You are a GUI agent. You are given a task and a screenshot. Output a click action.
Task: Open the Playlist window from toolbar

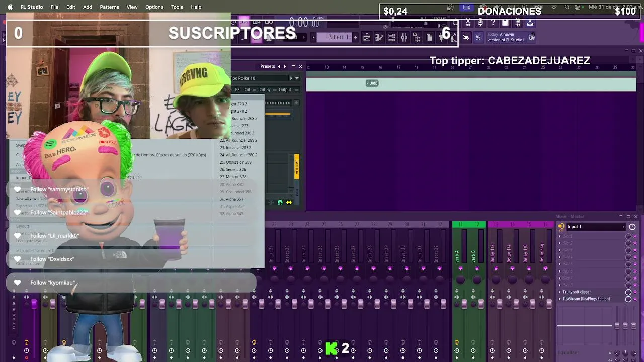tap(367, 37)
